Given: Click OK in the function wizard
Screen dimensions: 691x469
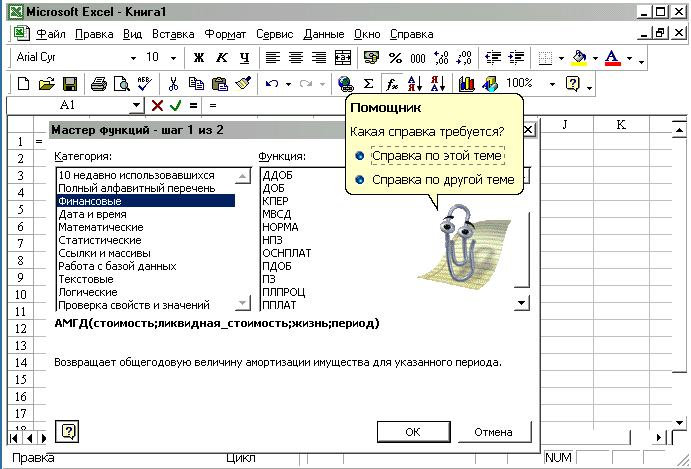Looking at the screenshot, I should [x=413, y=432].
